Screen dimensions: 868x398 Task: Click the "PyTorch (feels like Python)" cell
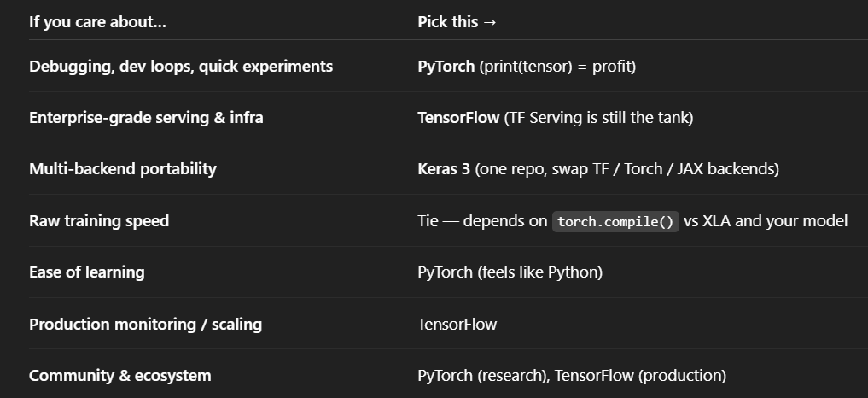[510, 272]
